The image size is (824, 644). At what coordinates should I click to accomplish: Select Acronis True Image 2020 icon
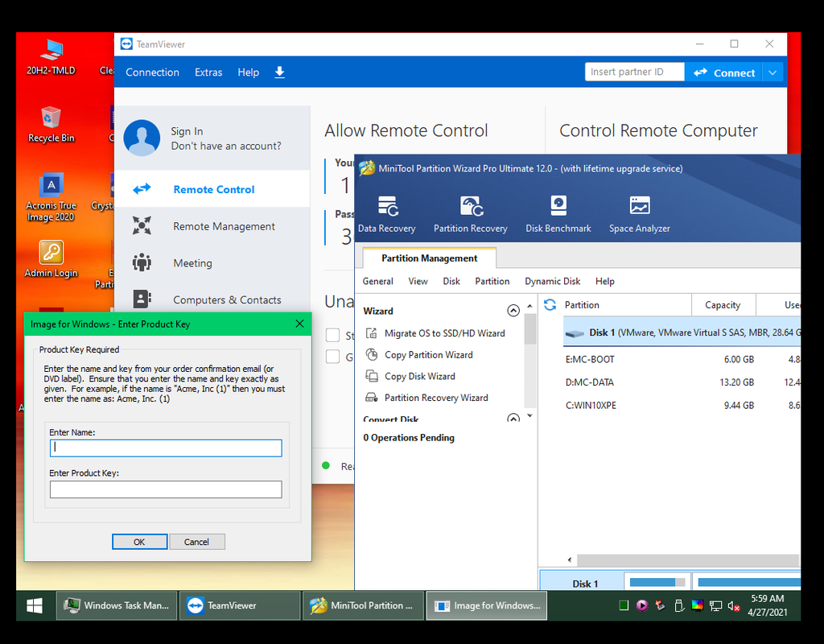click(51, 198)
